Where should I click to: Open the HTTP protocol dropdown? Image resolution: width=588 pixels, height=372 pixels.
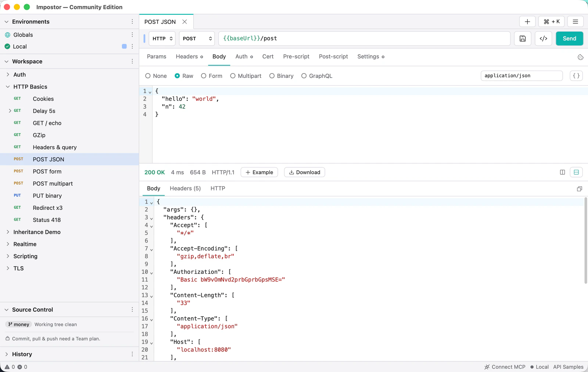(162, 39)
